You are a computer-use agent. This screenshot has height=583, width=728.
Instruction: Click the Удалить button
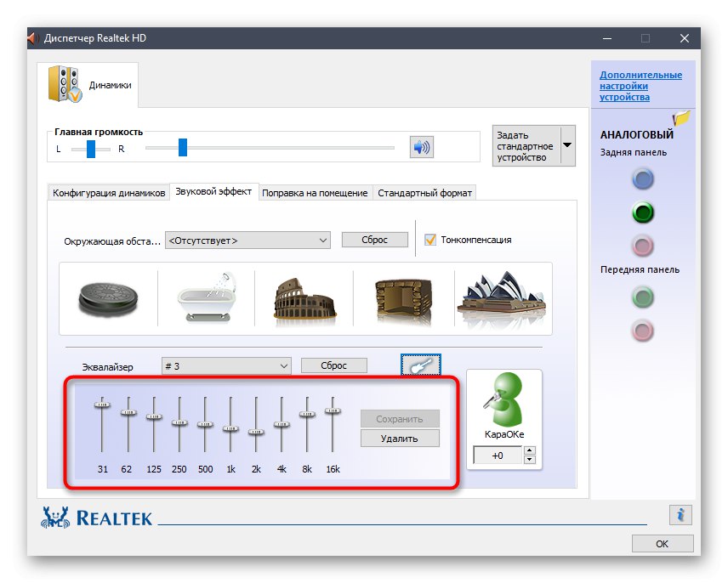(399, 439)
